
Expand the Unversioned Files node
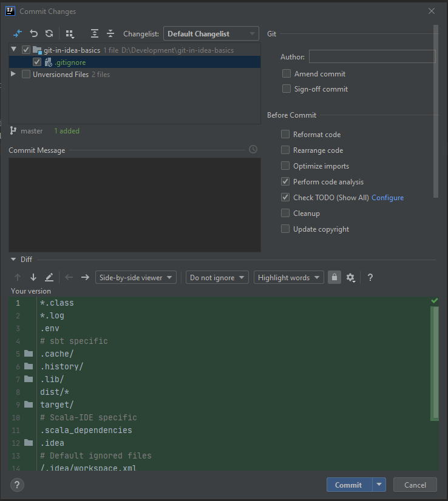coord(13,74)
